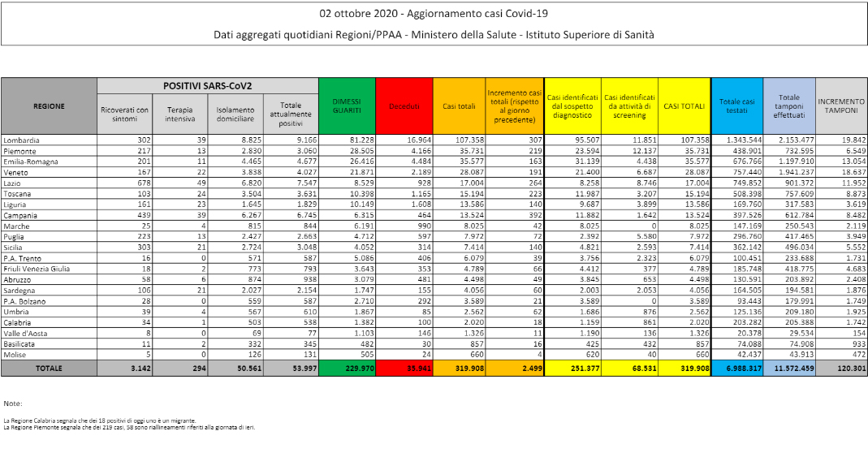Click total tested cases value 6.988.317
The width and height of the screenshot is (868, 453).
click(743, 369)
